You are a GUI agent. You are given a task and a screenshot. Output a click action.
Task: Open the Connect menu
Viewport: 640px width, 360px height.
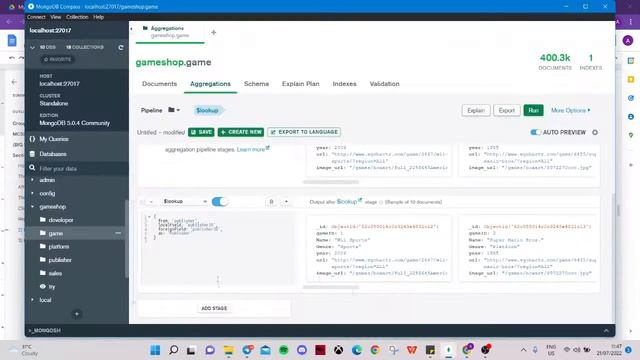click(x=36, y=17)
